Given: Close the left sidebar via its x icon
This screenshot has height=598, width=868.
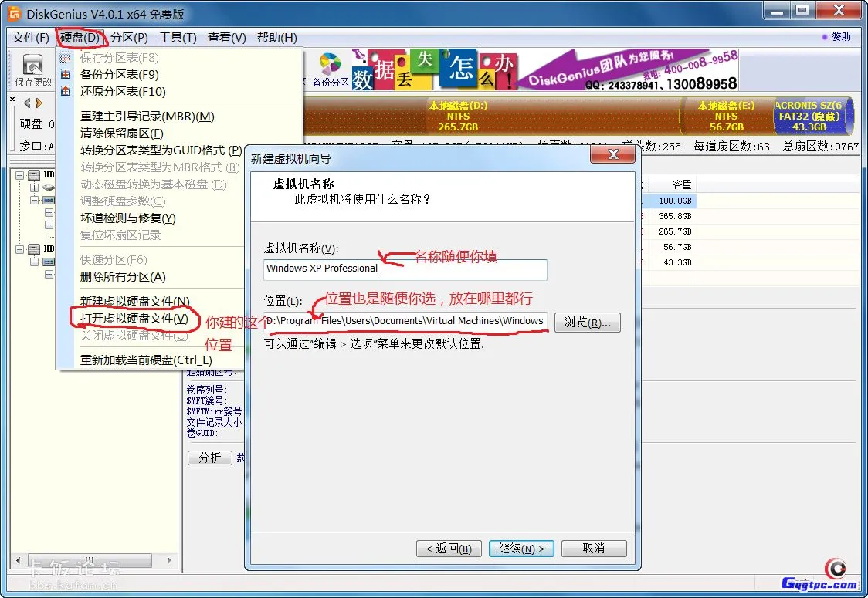Looking at the screenshot, I should (12, 100).
